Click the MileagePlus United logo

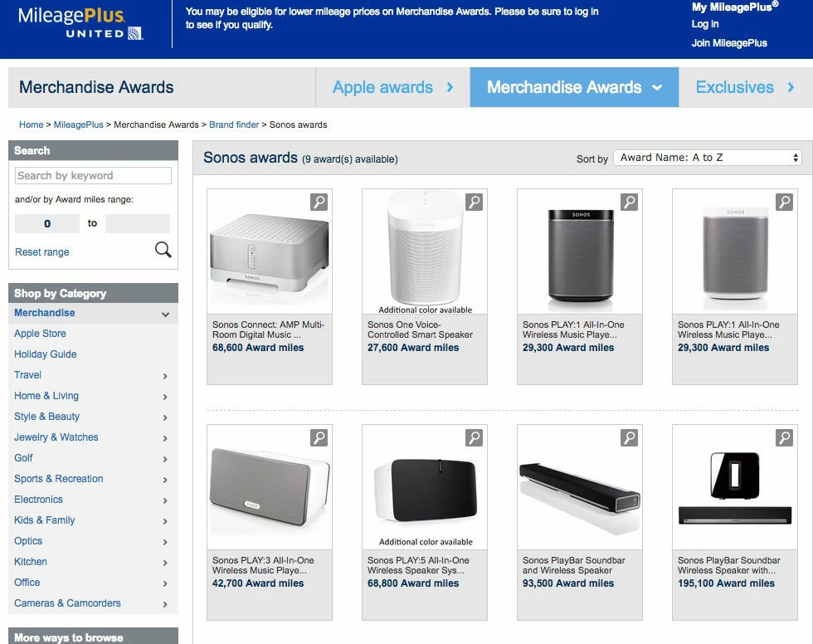pyautogui.click(x=80, y=23)
